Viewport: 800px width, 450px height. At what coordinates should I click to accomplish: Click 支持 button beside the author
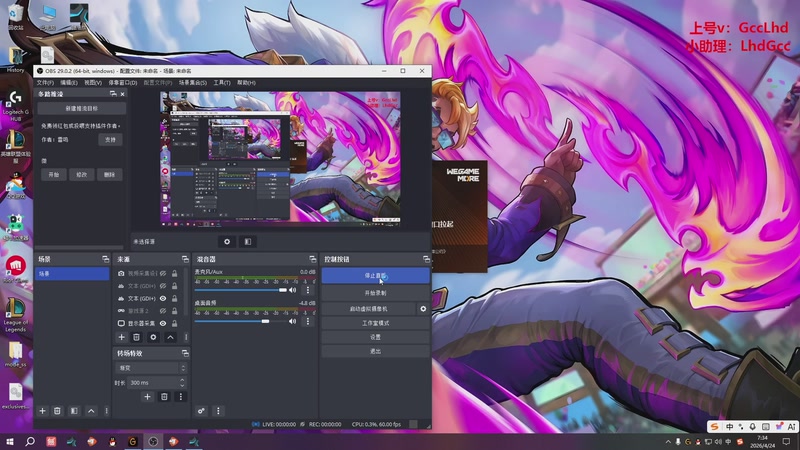tap(110, 139)
